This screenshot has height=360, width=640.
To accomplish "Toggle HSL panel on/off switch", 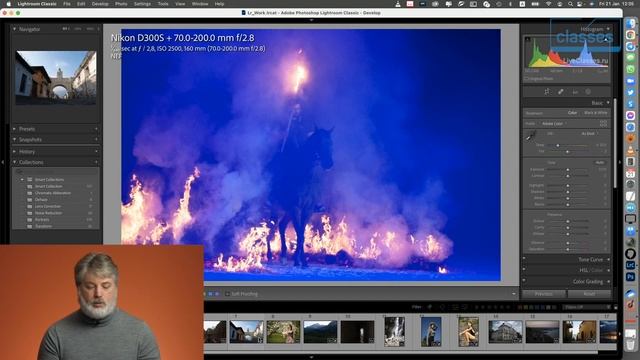I will [524, 269].
